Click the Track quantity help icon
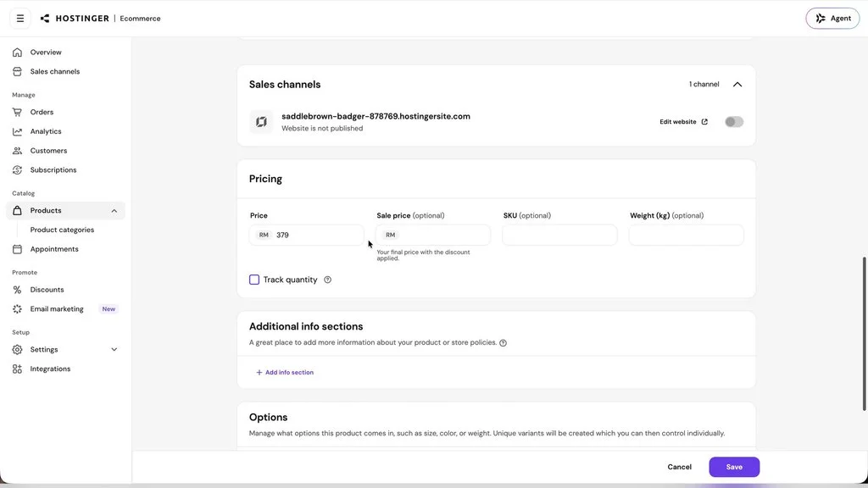 [x=328, y=280]
